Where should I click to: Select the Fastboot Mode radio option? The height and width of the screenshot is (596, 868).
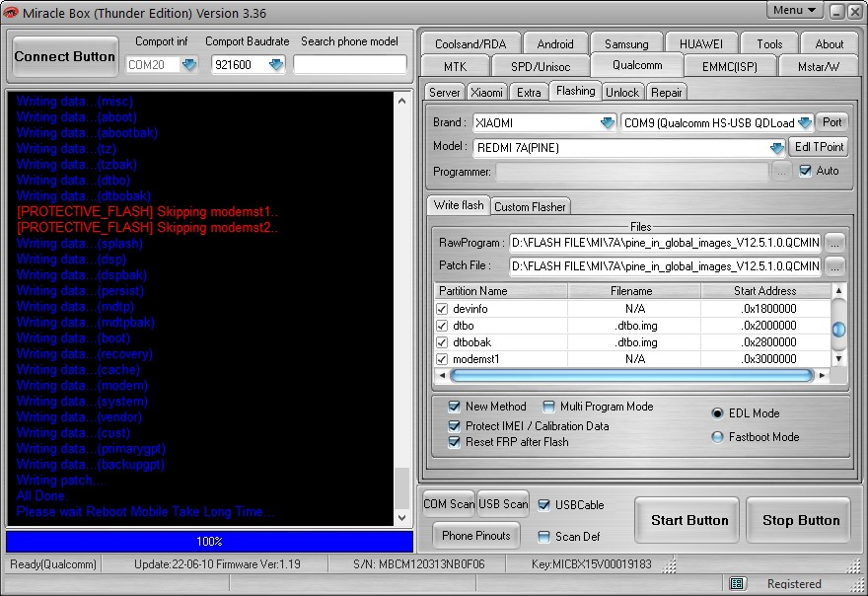pos(718,437)
